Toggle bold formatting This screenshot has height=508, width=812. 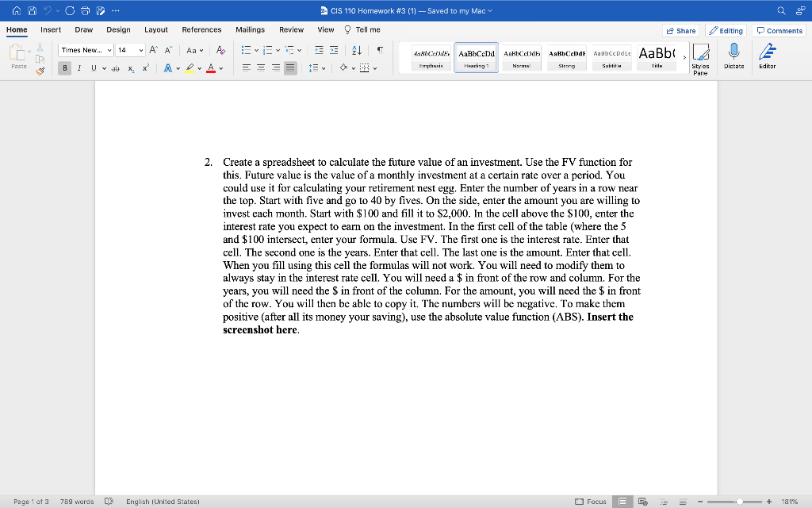coord(65,68)
